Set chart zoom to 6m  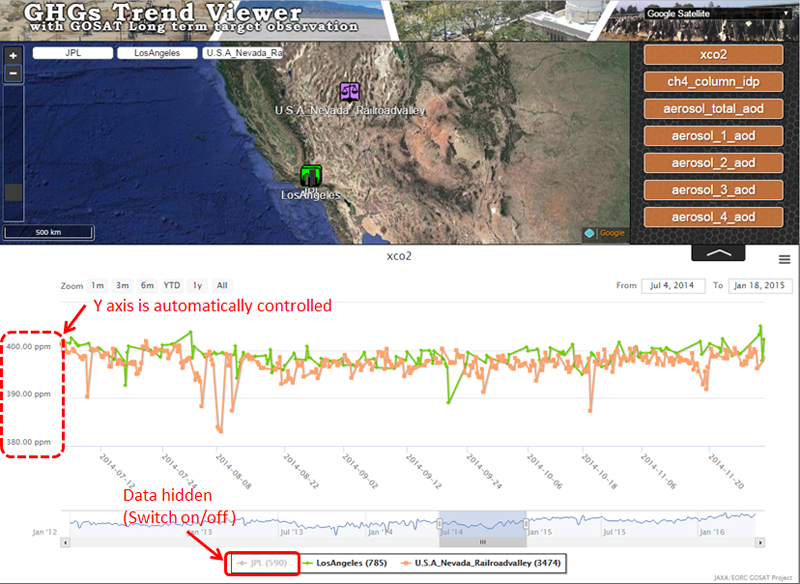click(147, 286)
